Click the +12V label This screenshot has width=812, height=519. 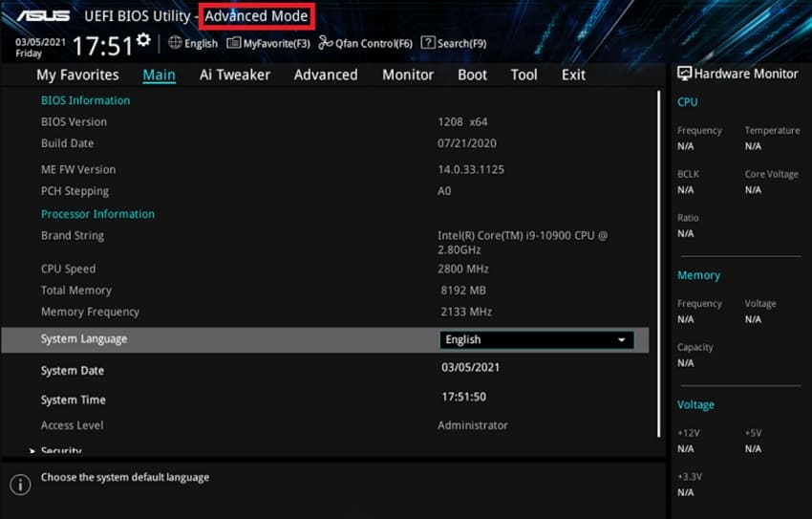tap(689, 433)
